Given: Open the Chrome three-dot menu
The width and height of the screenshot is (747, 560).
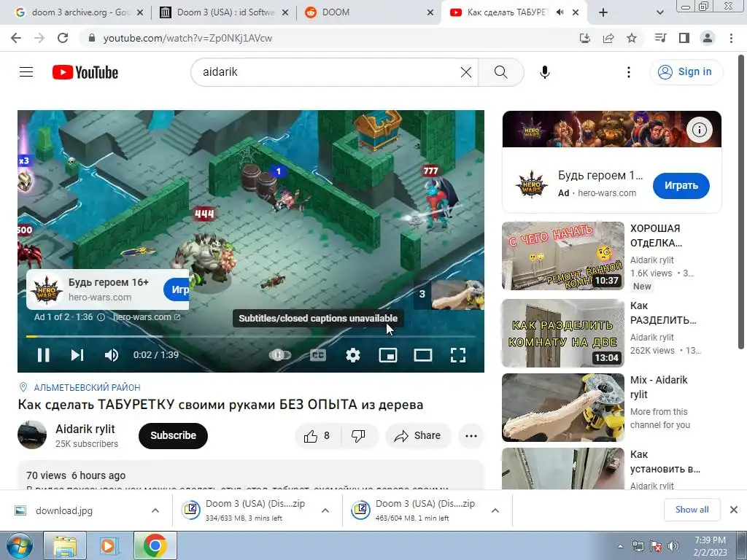Looking at the screenshot, I should click(x=731, y=38).
